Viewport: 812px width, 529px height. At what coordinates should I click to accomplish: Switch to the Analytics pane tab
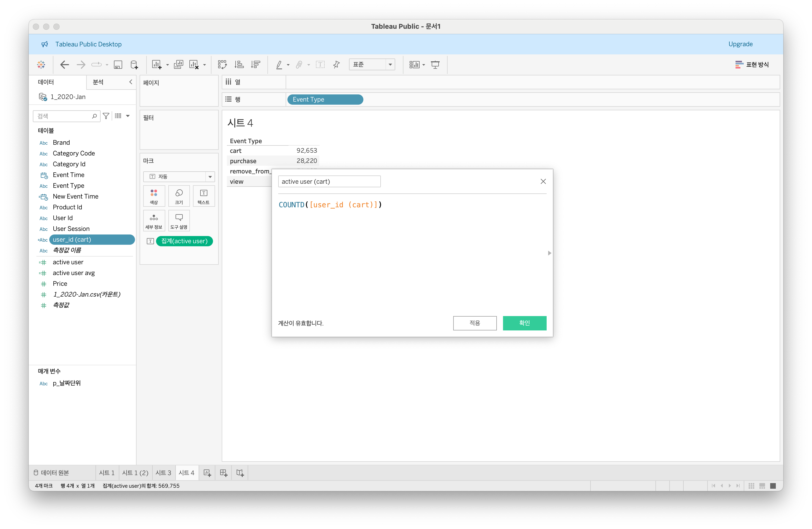tap(98, 82)
